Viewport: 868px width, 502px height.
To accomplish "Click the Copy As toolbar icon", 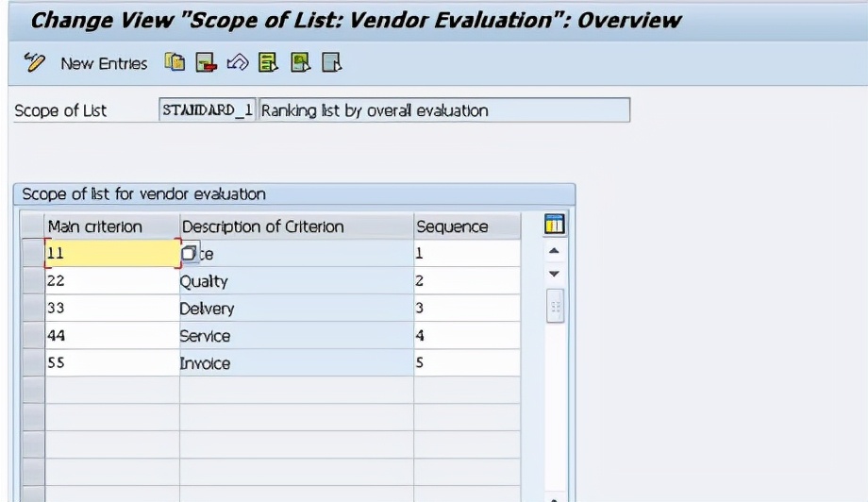I will tap(175, 62).
